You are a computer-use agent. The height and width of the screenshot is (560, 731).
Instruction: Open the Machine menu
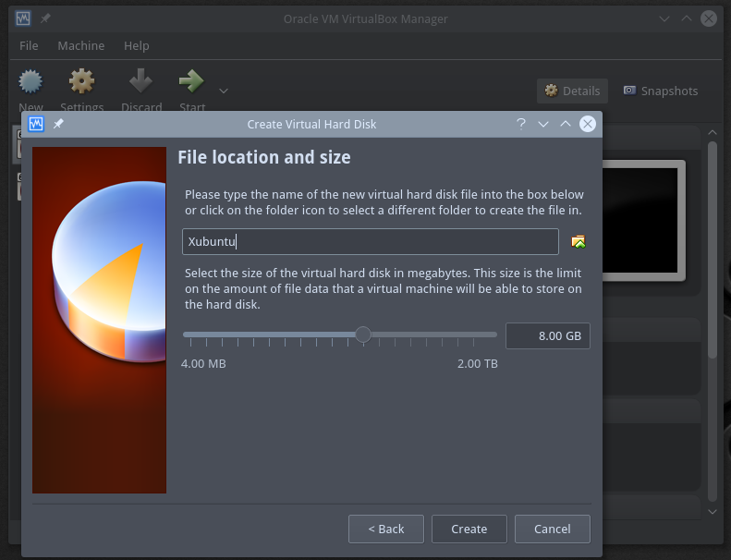(x=81, y=45)
